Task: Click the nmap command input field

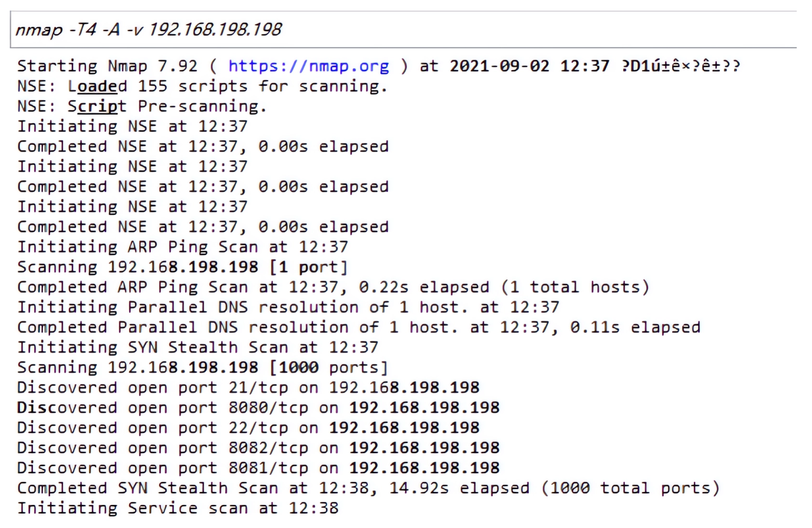Action: click(x=403, y=30)
